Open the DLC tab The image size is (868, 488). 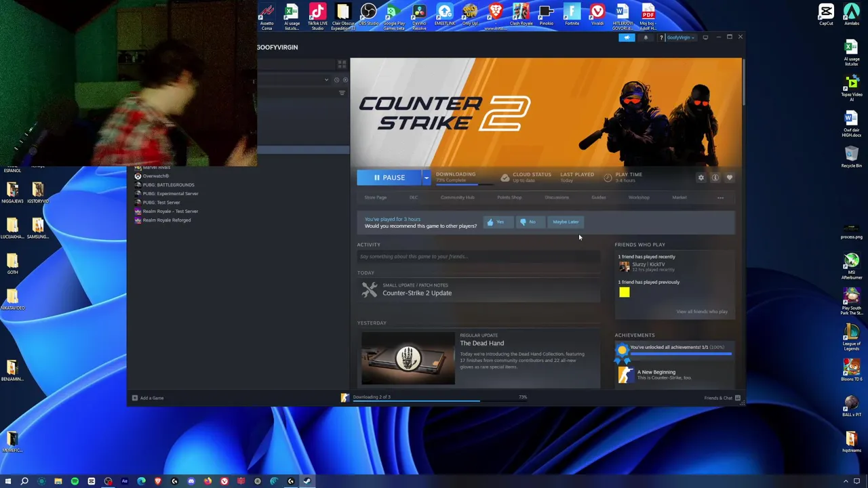click(414, 197)
